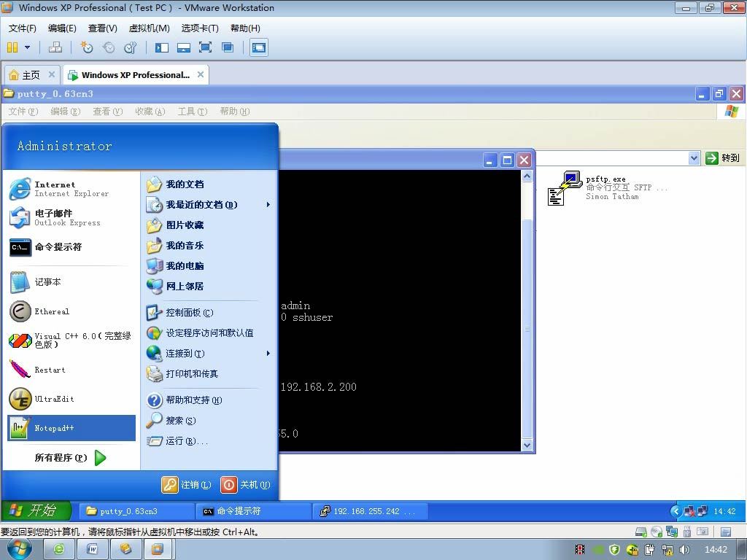
Task: Click host taskbar volume speaker icon
Action: click(685, 550)
